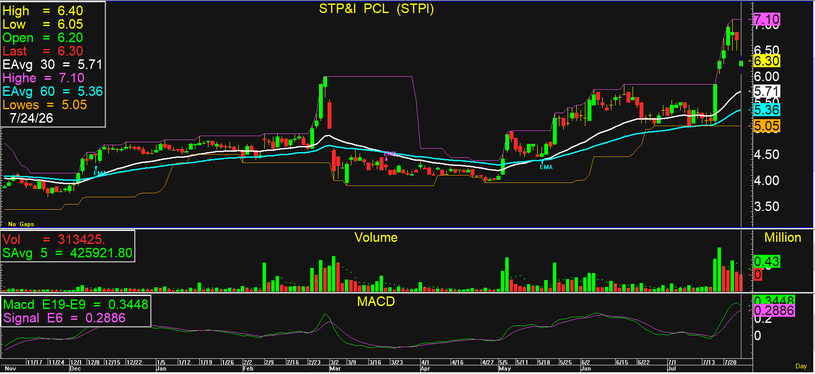Click the SAvg 5 volume legend entry
815x374 pixels.
[x=68, y=253]
